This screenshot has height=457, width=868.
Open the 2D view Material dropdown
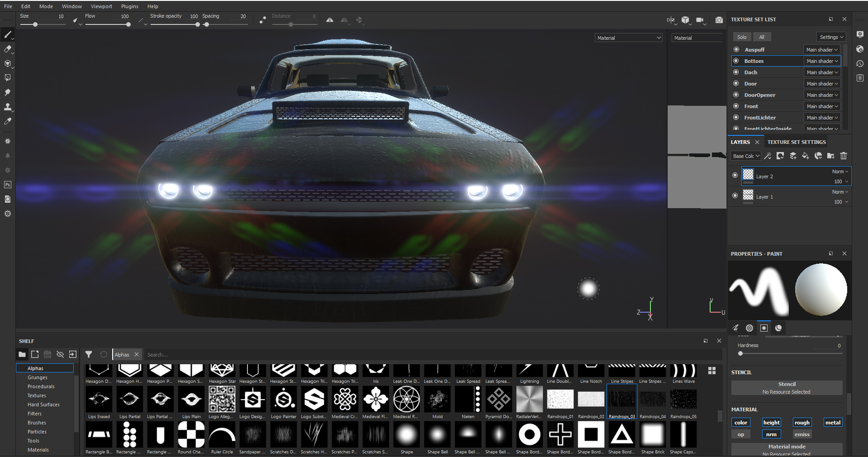tap(697, 38)
